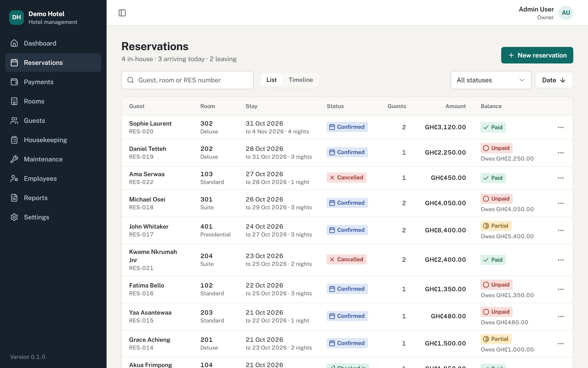This screenshot has height=368, width=588.
Task: Click the Reports document icon
Action: click(14, 198)
